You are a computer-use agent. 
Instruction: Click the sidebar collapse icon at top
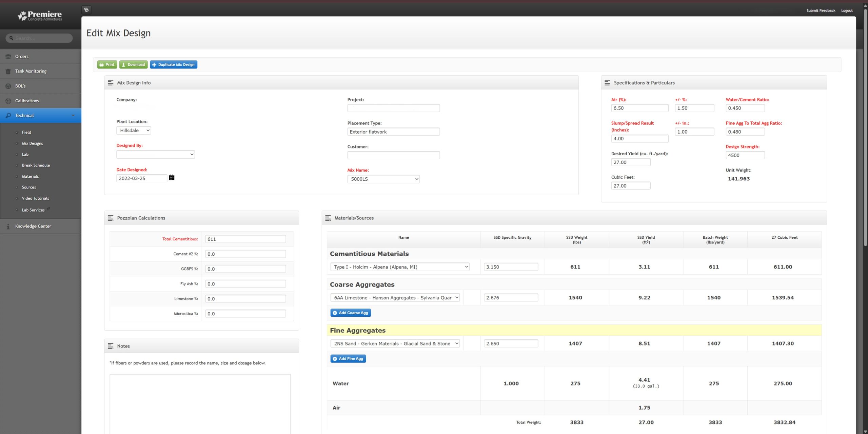click(86, 10)
